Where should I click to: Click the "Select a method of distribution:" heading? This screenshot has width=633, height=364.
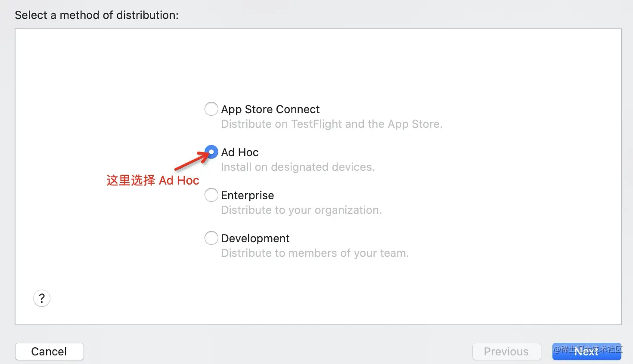(x=96, y=15)
